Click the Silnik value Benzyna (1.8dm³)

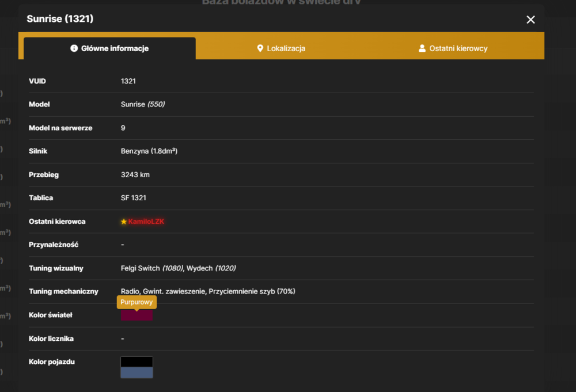pos(149,151)
